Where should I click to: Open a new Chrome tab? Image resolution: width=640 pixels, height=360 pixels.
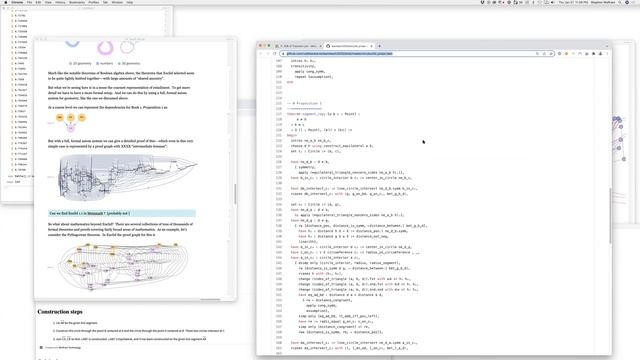379,46
